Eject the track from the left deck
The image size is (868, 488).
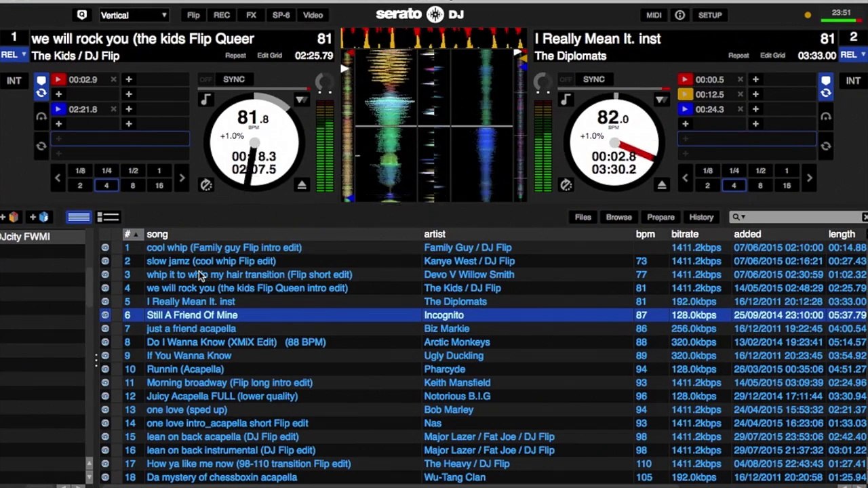pos(302,185)
